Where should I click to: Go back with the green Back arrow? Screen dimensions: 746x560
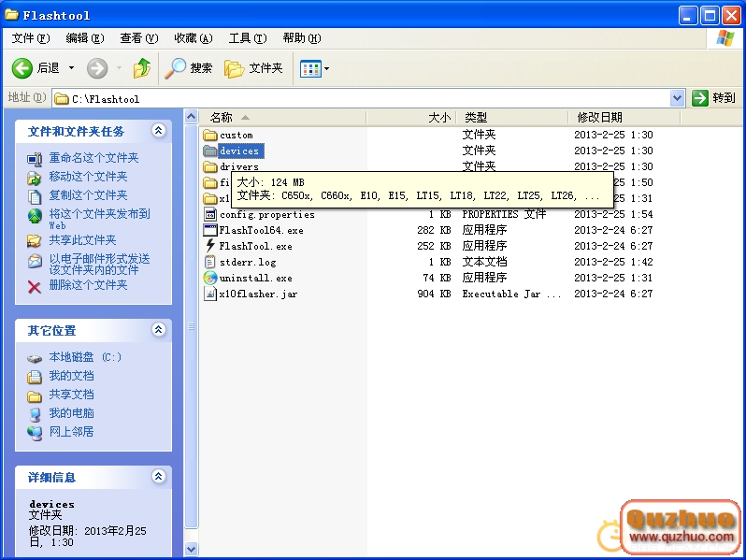(22, 68)
